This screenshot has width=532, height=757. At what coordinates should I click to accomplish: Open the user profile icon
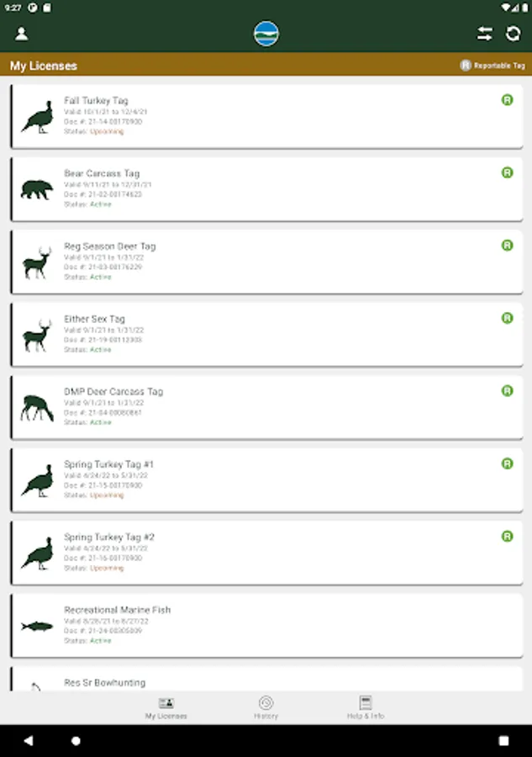tap(22, 34)
